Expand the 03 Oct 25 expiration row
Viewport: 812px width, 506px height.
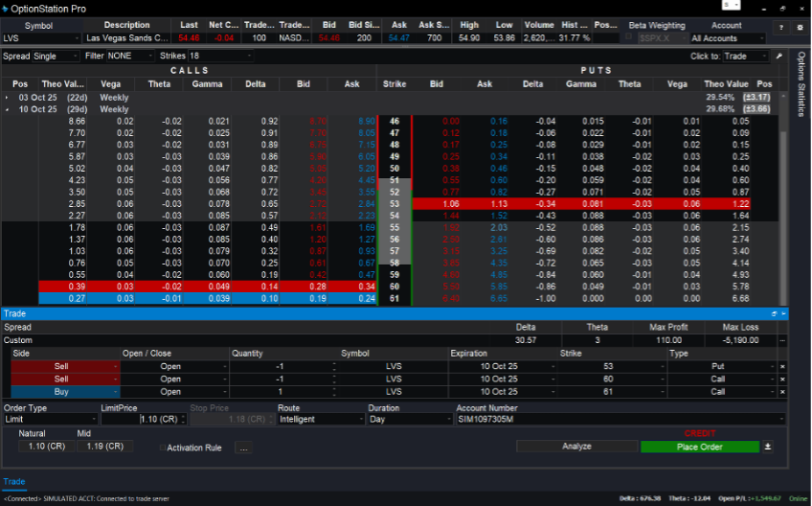click(x=8, y=98)
